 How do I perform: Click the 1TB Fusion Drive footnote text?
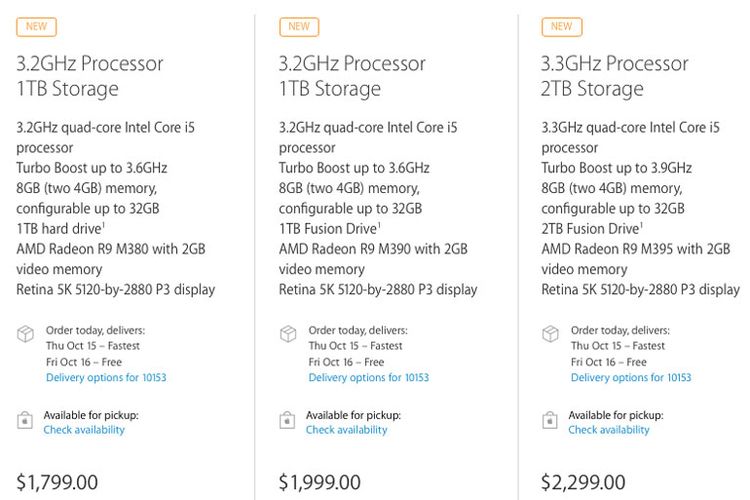[x=330, y=229]
